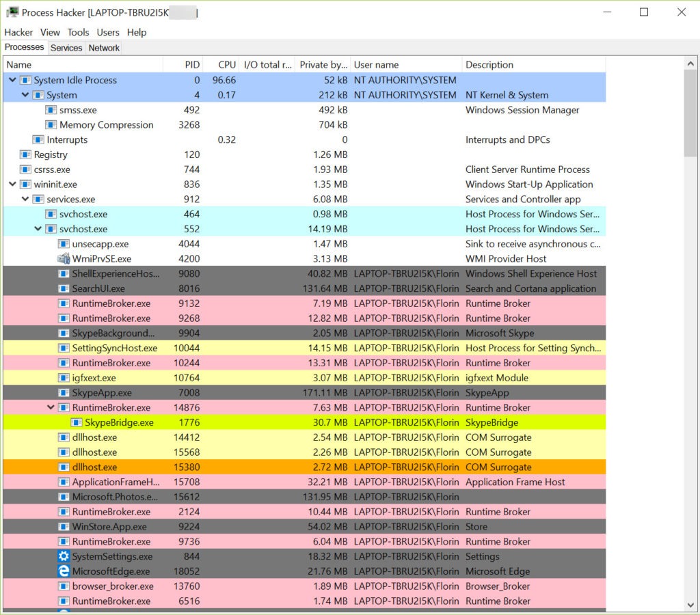
Task: Click the Registry process icon
Action: (26, 155)
